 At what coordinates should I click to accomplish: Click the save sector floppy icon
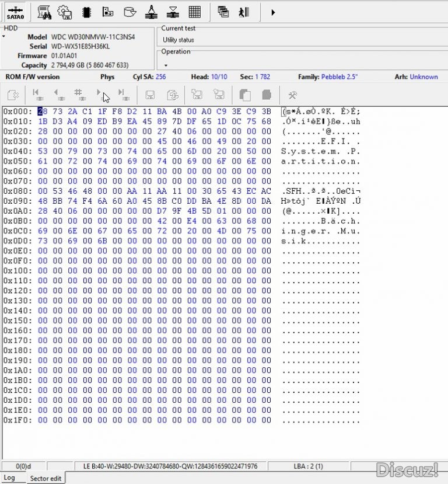pos(150,95)
